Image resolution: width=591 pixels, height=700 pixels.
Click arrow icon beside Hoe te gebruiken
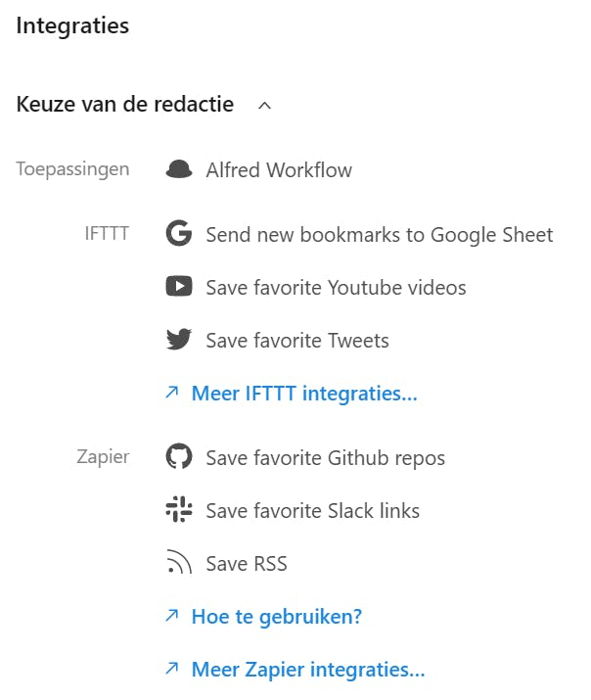click(172, 617)
